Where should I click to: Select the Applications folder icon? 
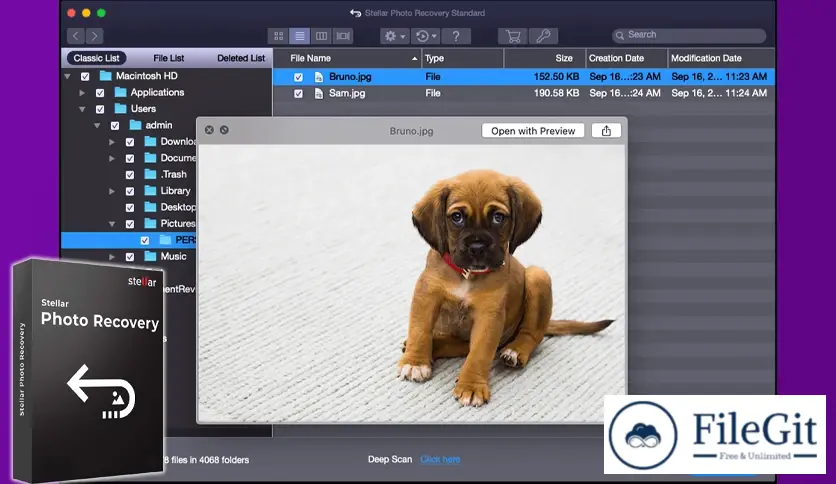120,92
